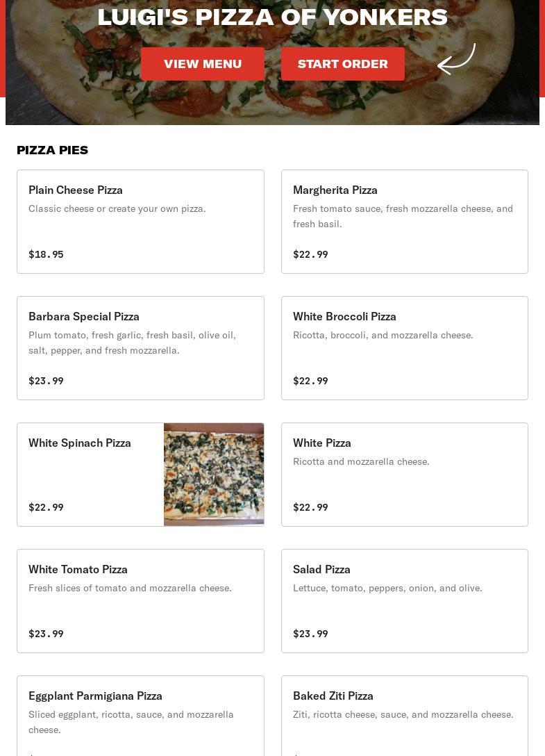Click the white curved arrow icon
545x756 pixels.
pos(456,59)
